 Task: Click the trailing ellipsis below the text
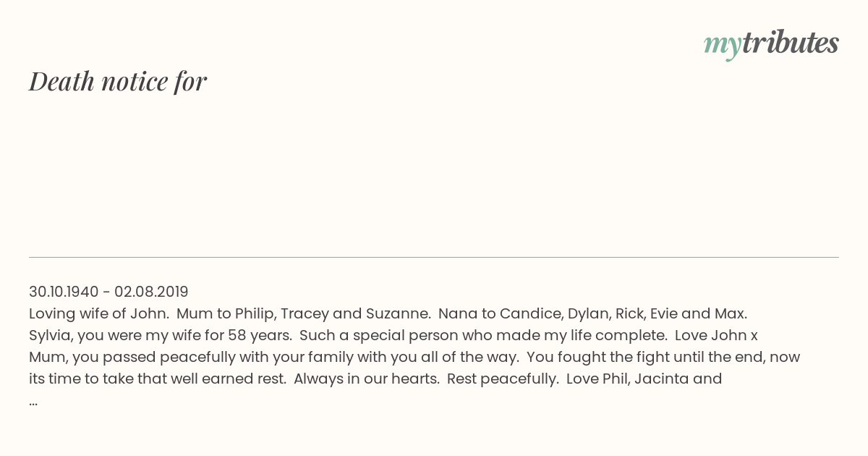tap(33, 402)
